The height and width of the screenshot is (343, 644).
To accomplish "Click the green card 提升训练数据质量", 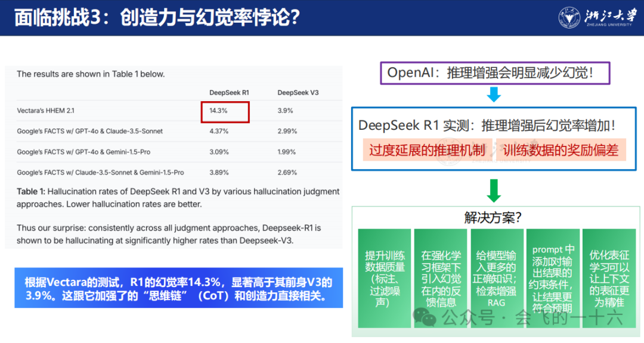I will point(385,278).
